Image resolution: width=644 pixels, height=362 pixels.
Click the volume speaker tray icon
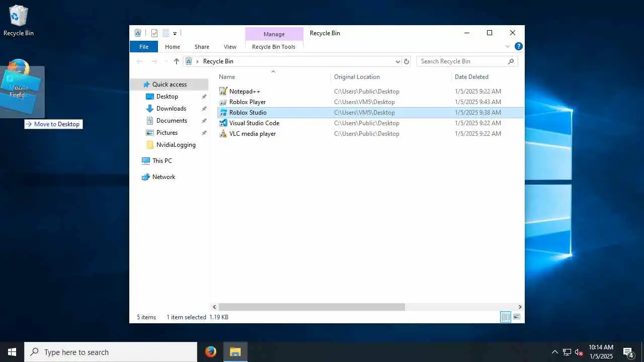(x=579, y=352)
